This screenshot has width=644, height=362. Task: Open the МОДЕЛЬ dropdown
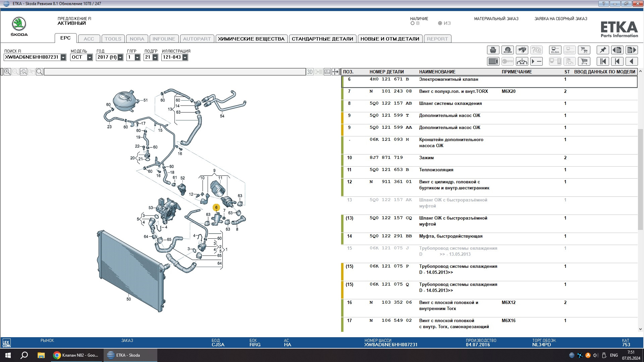point(90,57)
